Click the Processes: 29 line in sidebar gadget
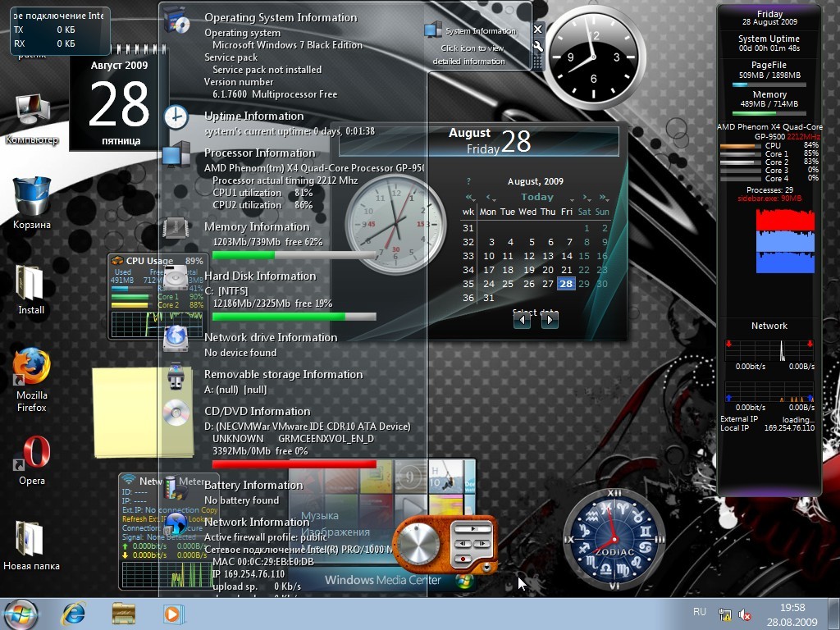Image resolution: width=840 pixels, height=630 pixels. (x=769, y=189)
